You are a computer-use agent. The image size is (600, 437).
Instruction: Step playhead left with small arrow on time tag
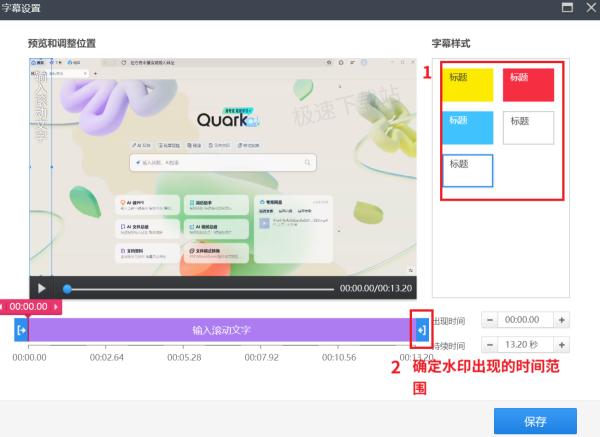pyautogui.click(x=4, y=307)
